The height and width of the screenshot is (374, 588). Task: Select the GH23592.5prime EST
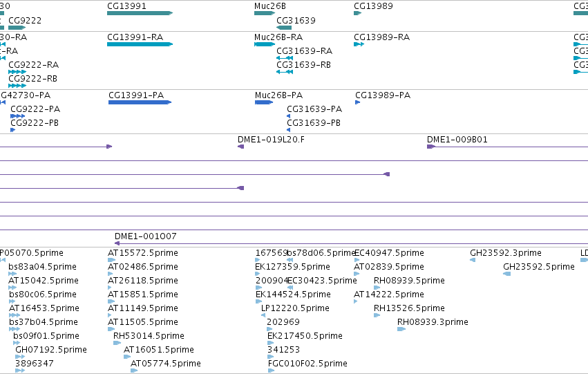[x=506, y=274]
